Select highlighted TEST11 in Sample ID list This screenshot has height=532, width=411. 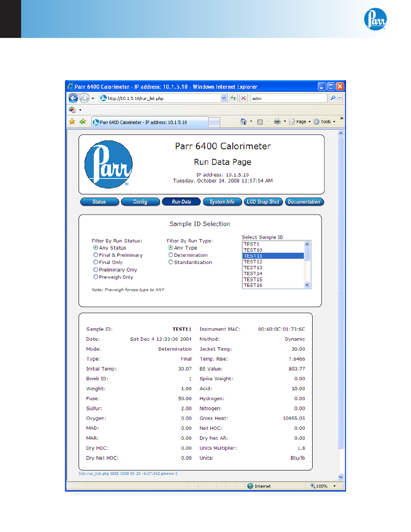[x=273, y=256]
